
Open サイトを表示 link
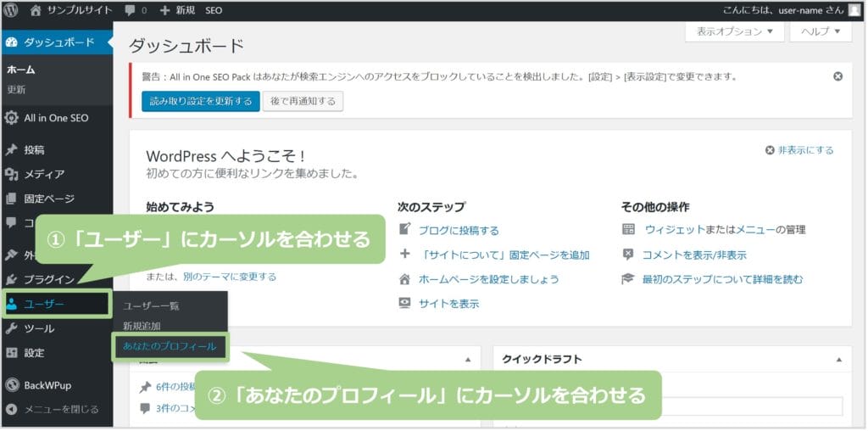449,304
